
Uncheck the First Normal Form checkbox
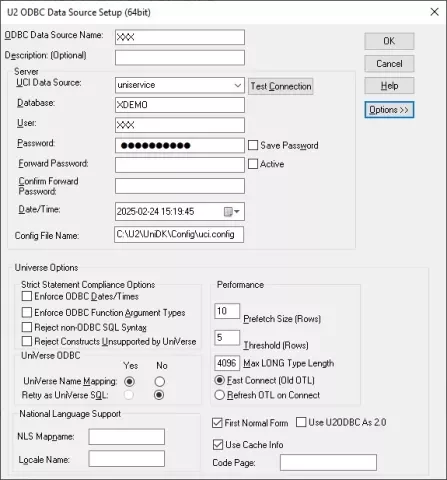pyautogui.click(x=217, y=423)
